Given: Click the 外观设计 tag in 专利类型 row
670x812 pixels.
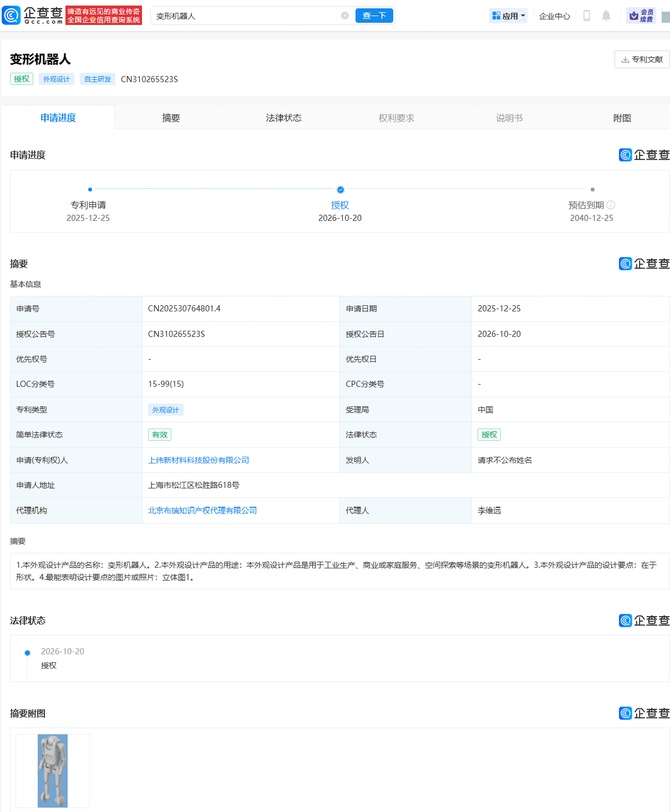Looking at the screenshot, I should pos(166,410).
